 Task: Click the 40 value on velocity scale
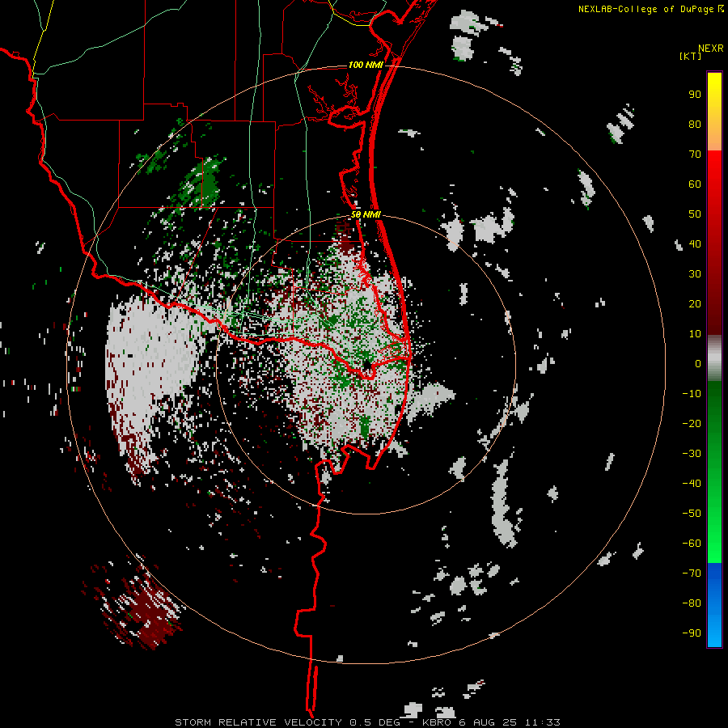coord(695,244)
